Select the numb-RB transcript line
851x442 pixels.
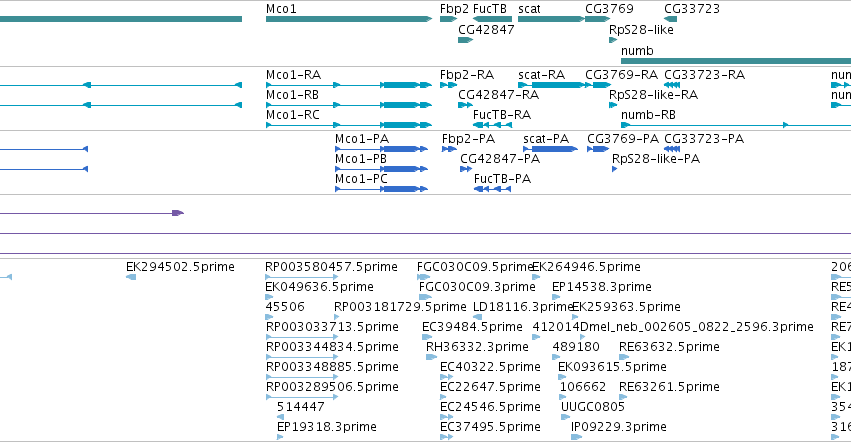[x=736, y=125]
